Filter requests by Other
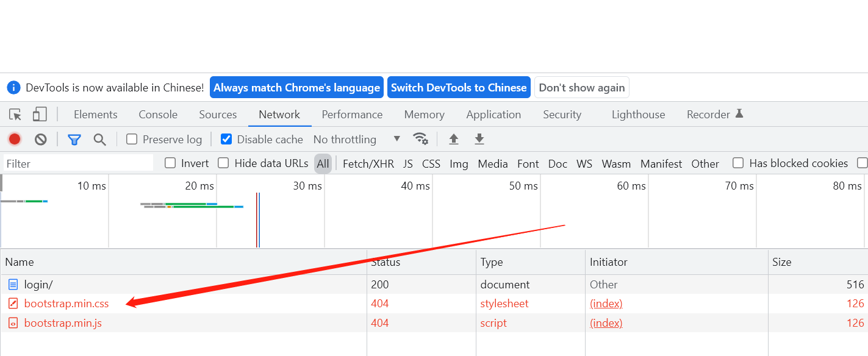 705,163
